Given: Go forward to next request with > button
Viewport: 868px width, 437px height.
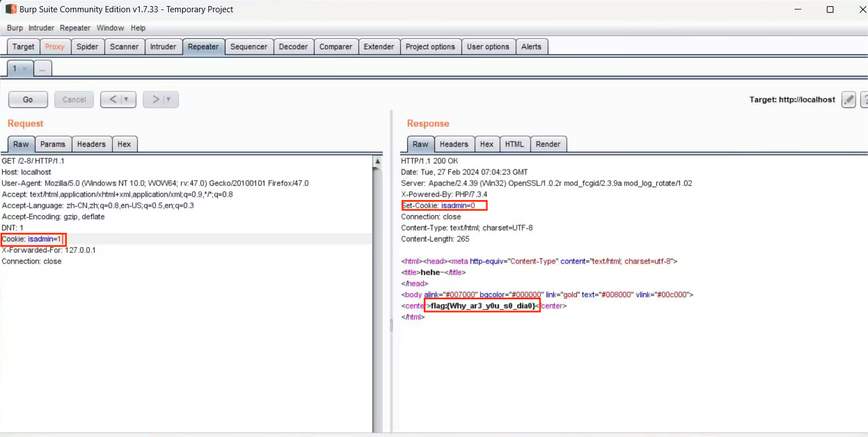Looking at the screenshot, I should (x=155, y=100).
